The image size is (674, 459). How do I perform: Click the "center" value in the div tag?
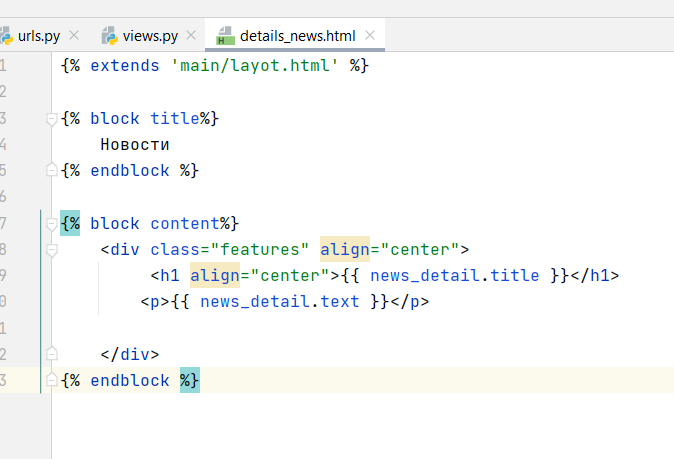(x=420, y=250)
